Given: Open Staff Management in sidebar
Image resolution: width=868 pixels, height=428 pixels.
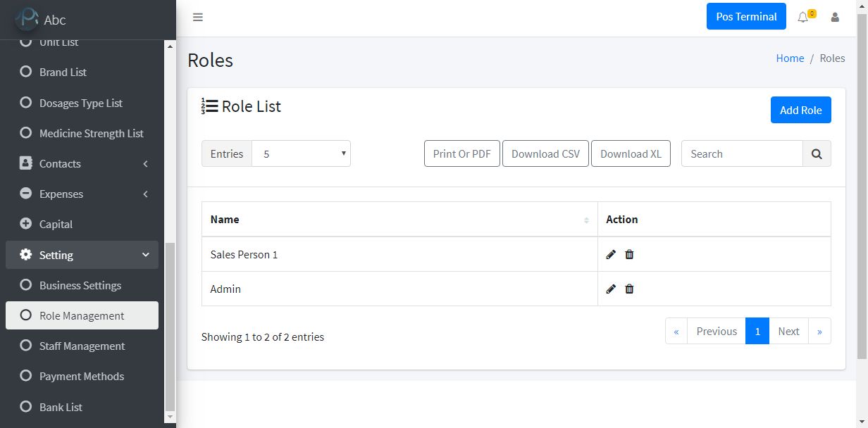Looking at the screenshot, I should click(x=82, y=346).
